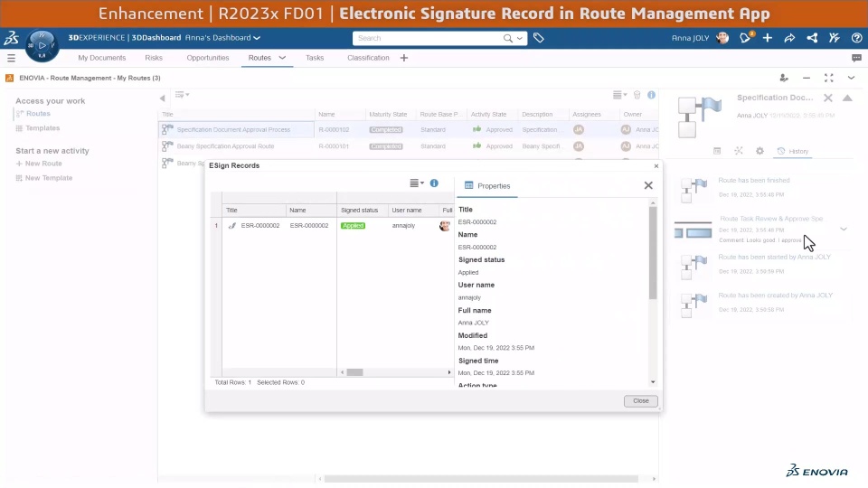The width and height of the screenshot is (868, 488).
Task: Open the ESign Records view options dropdown
Action: point(417,183)
